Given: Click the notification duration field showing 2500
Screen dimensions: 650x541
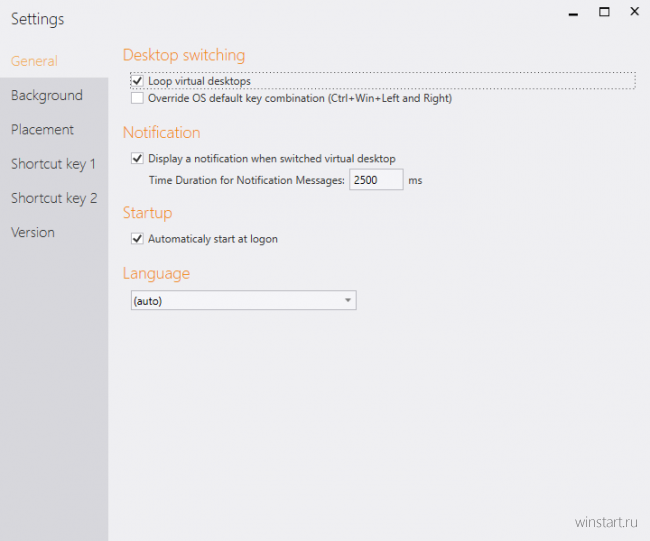Looking at the screenshot, I should coord(376,180).
